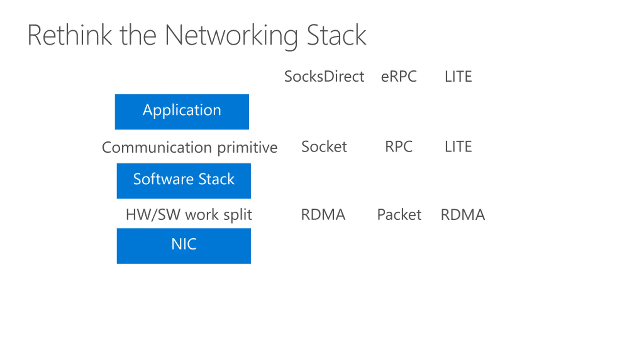Viewport: 644px width, 362px height.
Task: Click 'LITE' in the Communication primitive row
Action: [458, 146]
